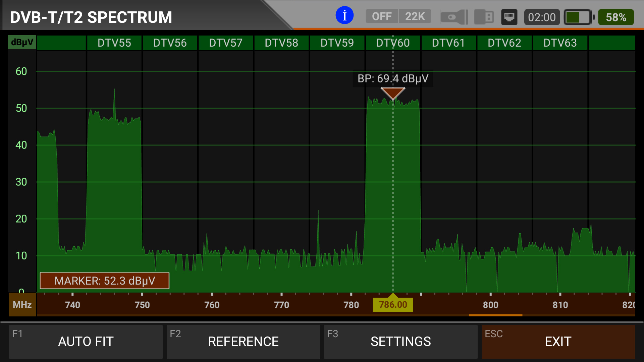Screen dimensions: 644x362
Task: Toggle the 22K tone indicator
Action: pyautogui.click(x=415, y=16)
